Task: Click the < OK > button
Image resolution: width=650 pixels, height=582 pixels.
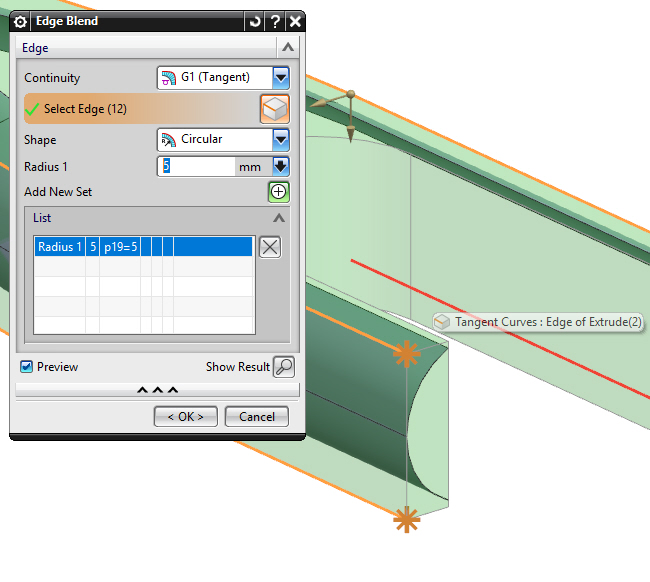Action: (x=186, y=416)
